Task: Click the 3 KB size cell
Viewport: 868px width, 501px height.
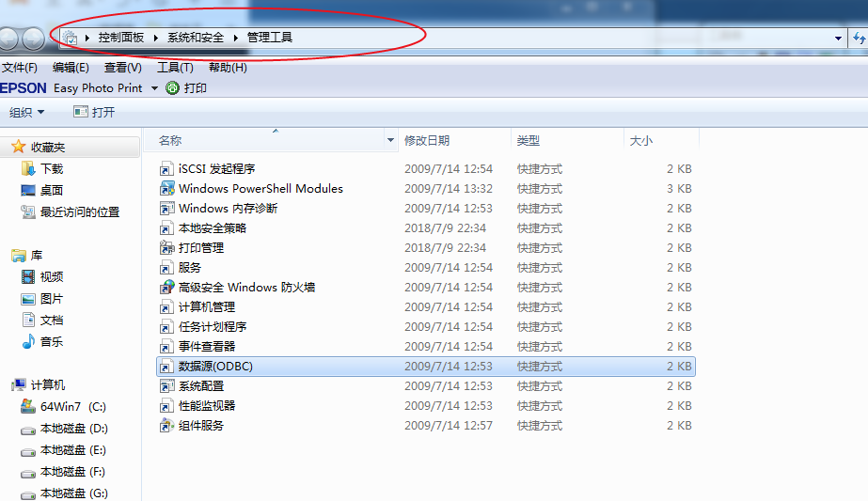Action: pyautogui.click(x=679, y=189)
